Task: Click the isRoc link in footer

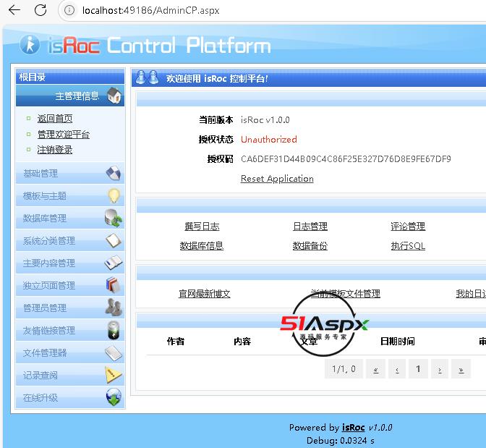Action: [354, 428]
